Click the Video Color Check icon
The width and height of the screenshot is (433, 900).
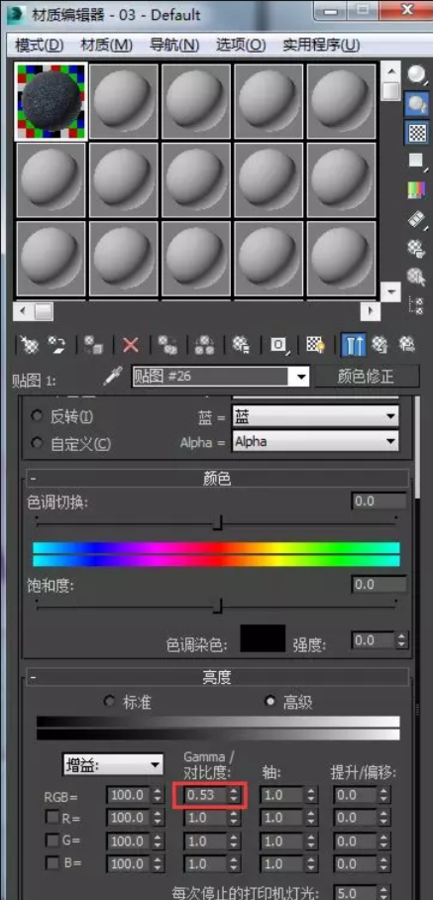coord(417,190)
